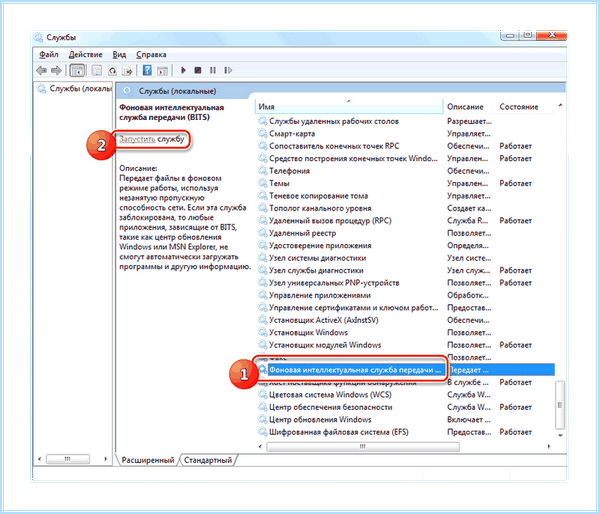Select Удаленный вызов процедур (RPC) row
600x514 pixels.
pos(406,221)
